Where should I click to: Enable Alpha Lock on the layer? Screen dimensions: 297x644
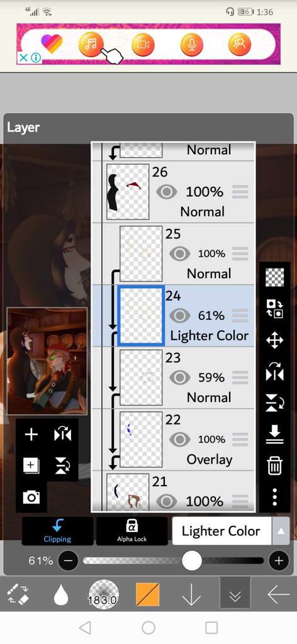click(132, 531)
